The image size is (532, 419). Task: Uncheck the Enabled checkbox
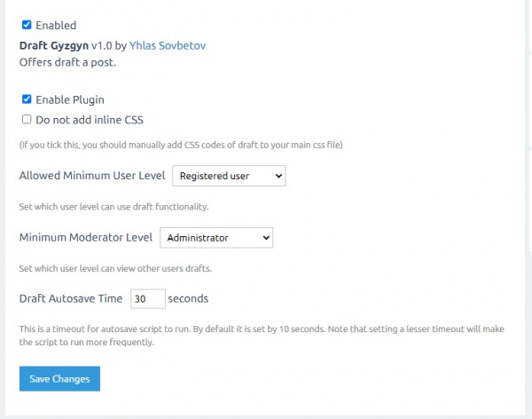coord(27,26)
